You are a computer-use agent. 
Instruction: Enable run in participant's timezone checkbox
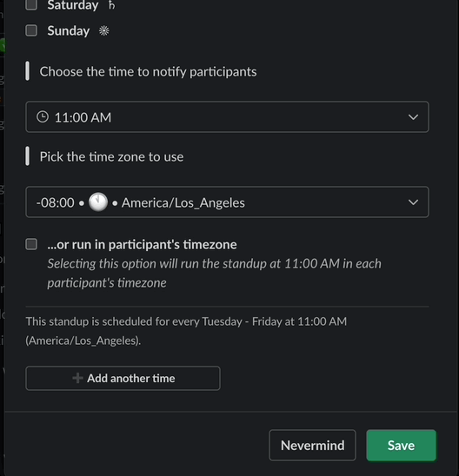pos(31,244)
